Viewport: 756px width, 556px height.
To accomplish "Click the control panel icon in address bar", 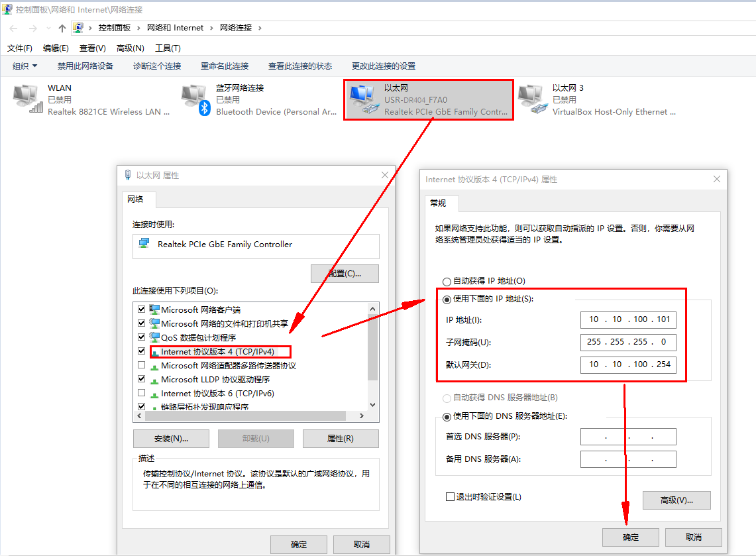I will [x=78, y=28].
